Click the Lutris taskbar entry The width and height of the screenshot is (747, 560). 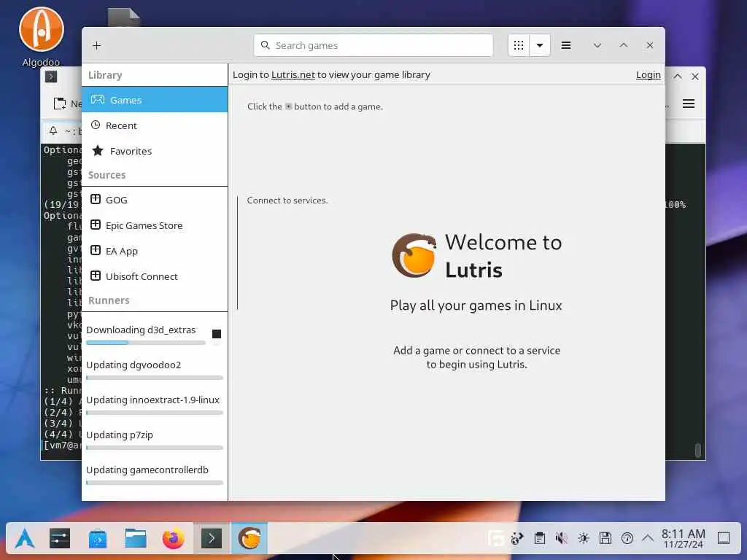[x=249, y=539]
